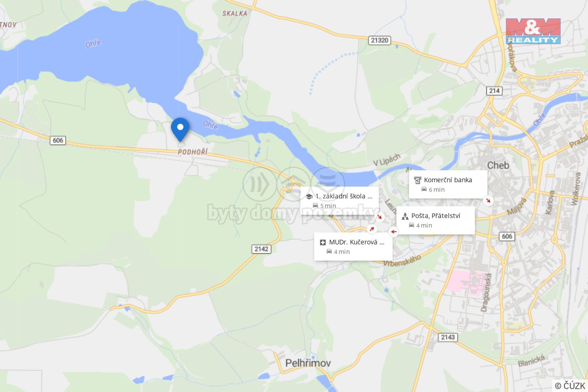This screenshot has height=392, width=588.
Task: Click the Pelhřimov town label
Action: click(308, 363)
